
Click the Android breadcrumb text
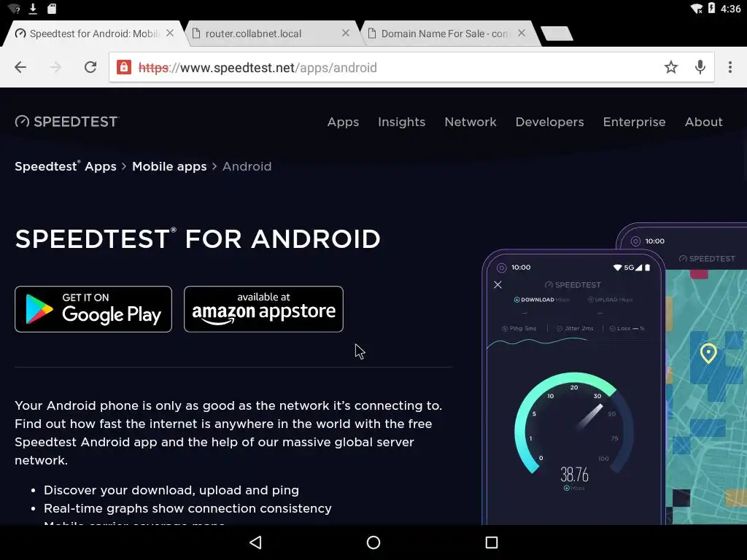[x=247, y=166]
